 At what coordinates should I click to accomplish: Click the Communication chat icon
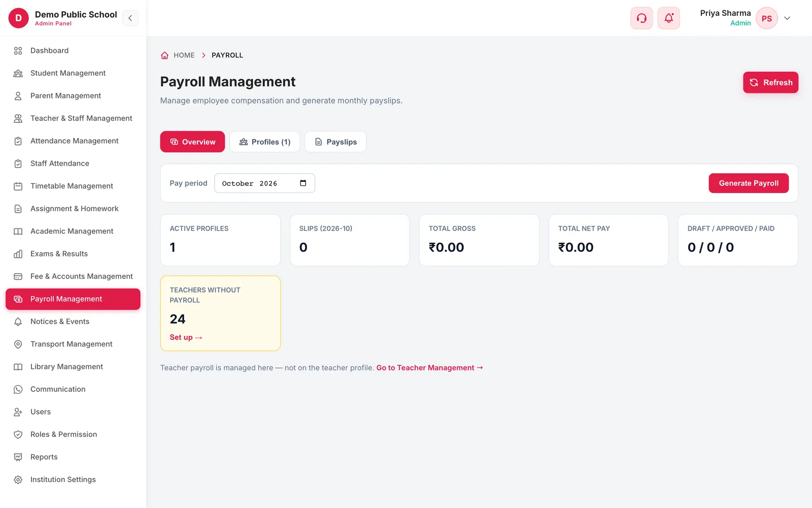point(18,390)
